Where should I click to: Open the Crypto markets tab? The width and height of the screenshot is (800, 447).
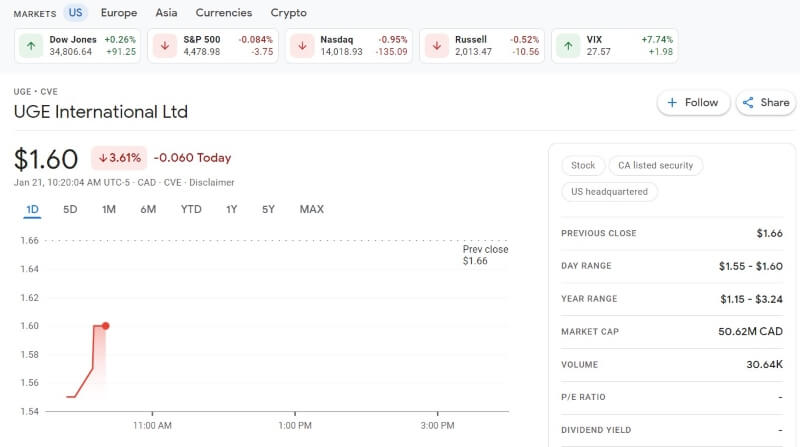[288, 13]
